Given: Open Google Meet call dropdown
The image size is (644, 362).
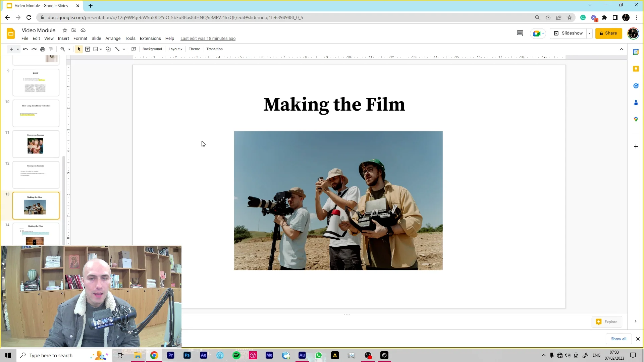Looking at the screenshot, I should click(x=538, y=33).
